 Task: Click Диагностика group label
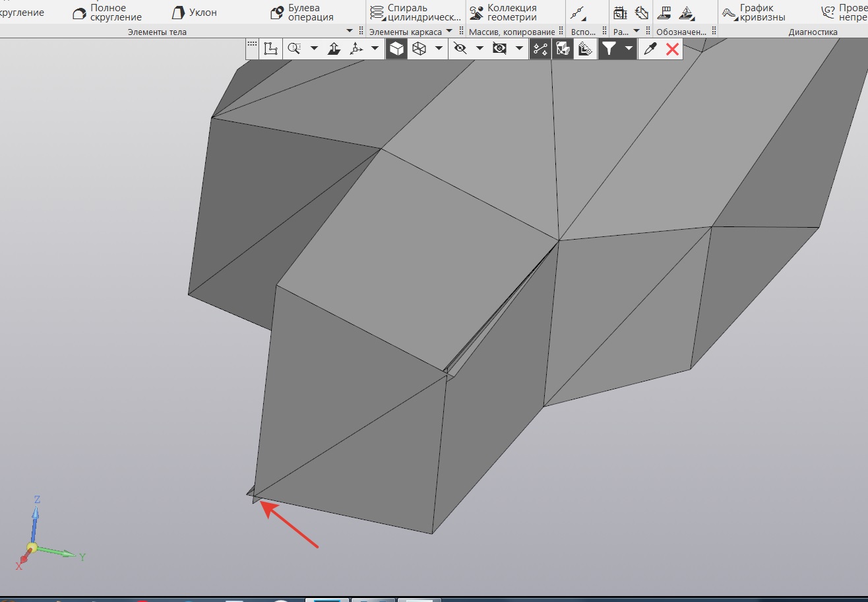[x=813, y=32]
